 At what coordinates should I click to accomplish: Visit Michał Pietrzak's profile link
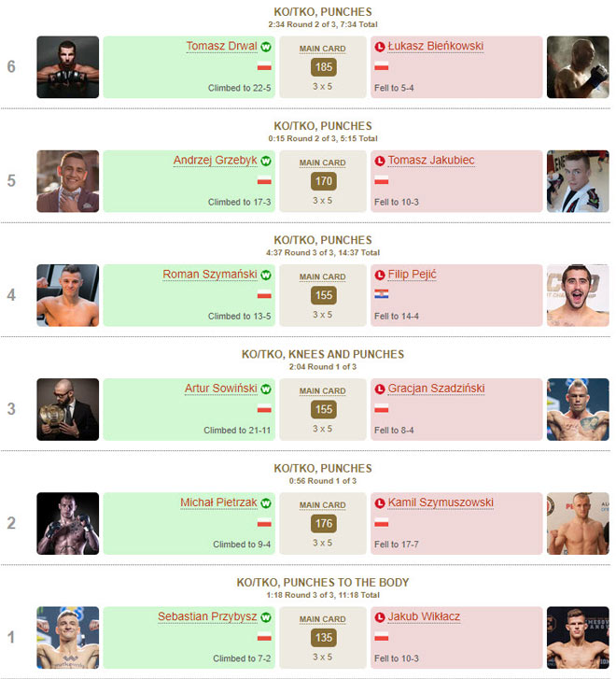tap(218, 503)
